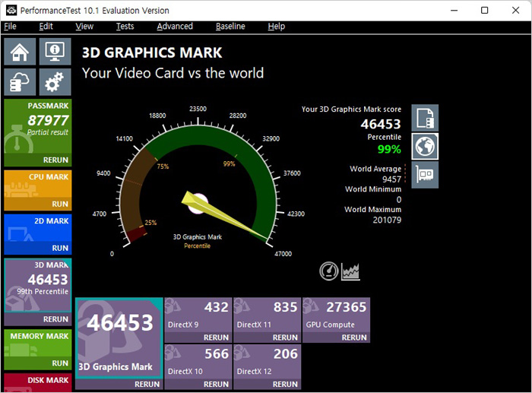Image resolution: width=532 pixels, height=393 pixels.
Task: Select the world comparison globe icon
Action: click(x=425, y=147)
